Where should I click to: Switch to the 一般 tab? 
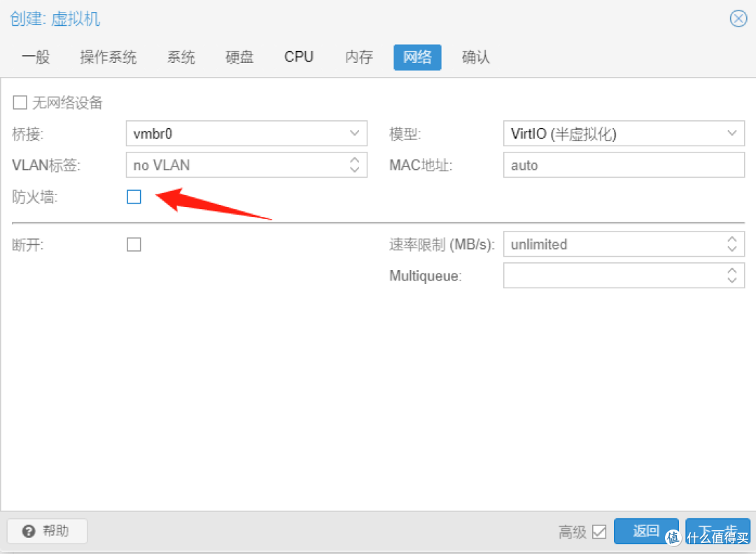pyautogui.click(x=36, y=57)
